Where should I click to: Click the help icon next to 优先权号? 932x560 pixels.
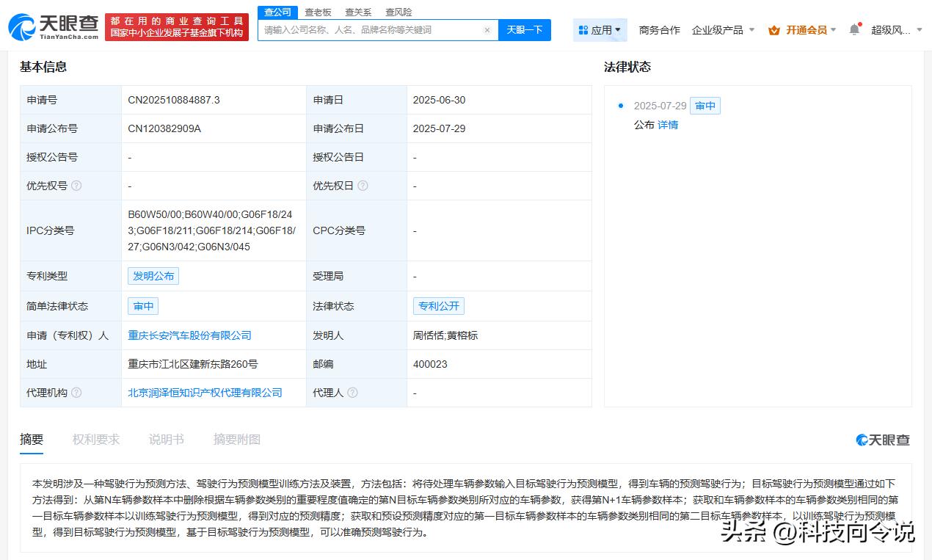(x=76, y=186)
